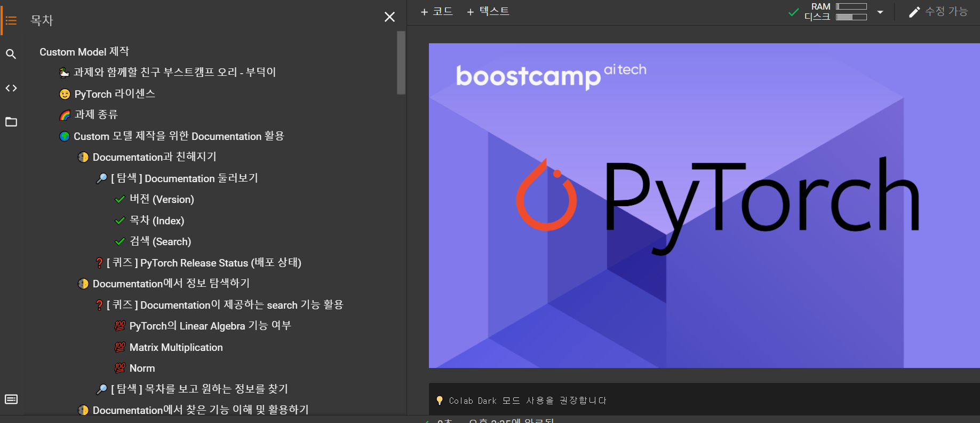Add a new text cell with + 텍스트
The width and height of the screenshot is (980, 423).
pos(488,11)
